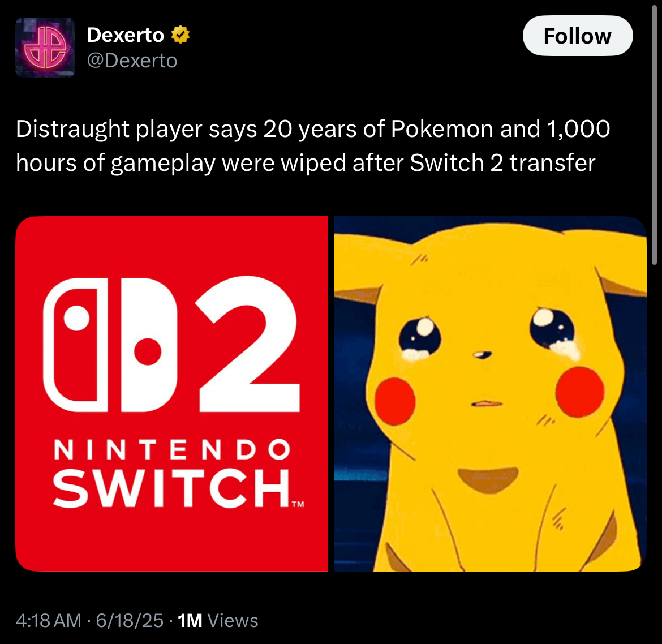Click the vertical scrollbar thumb
Screen dimensions: 662x644
[x=655, y=136]
